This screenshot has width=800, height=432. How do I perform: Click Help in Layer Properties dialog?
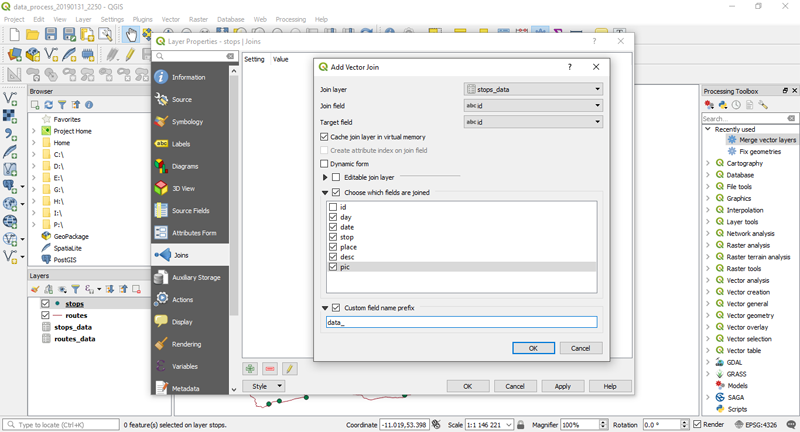610,386
